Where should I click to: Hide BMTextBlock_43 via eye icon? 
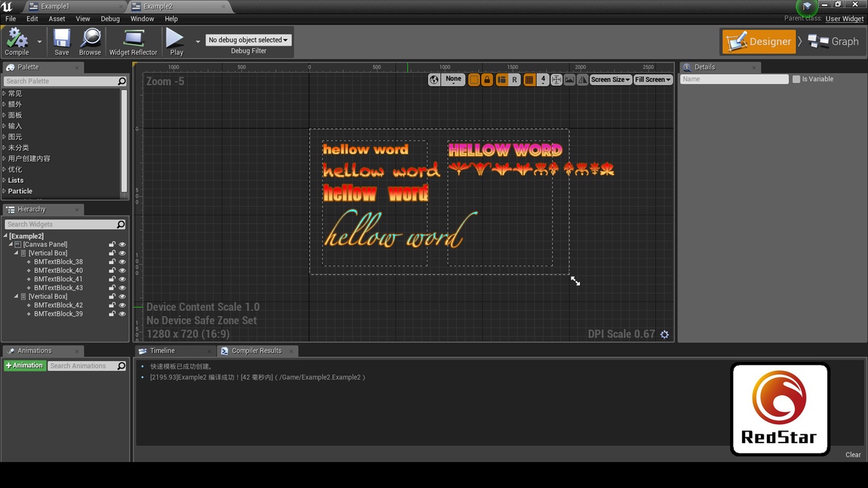click(123, 288)
